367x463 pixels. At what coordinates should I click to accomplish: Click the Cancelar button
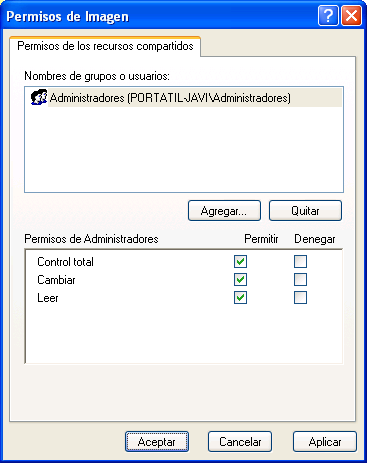(240, 442)
